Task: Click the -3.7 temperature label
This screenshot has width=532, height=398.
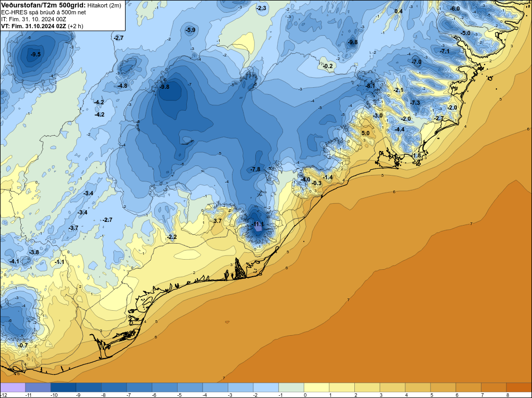Action: pos(73,228)
